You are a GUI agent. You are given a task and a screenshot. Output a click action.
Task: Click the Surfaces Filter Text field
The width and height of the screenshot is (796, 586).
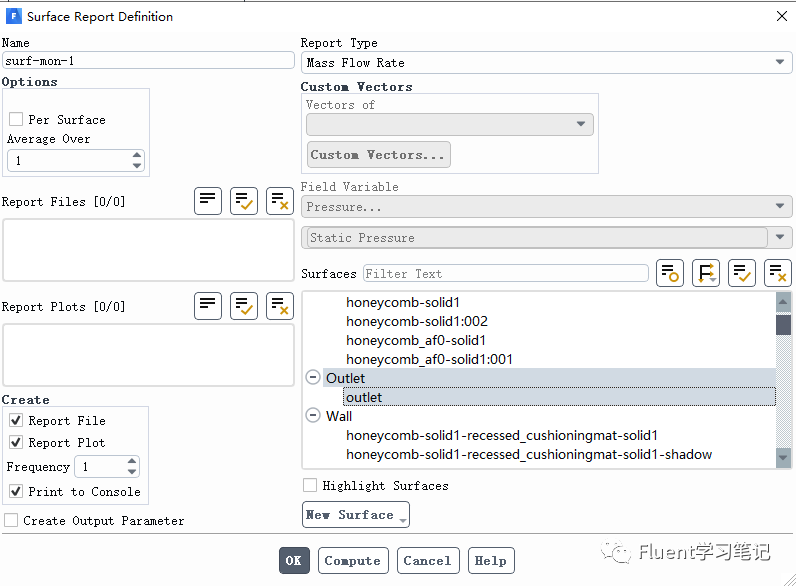pyautogui.click(x=506, y=273)
